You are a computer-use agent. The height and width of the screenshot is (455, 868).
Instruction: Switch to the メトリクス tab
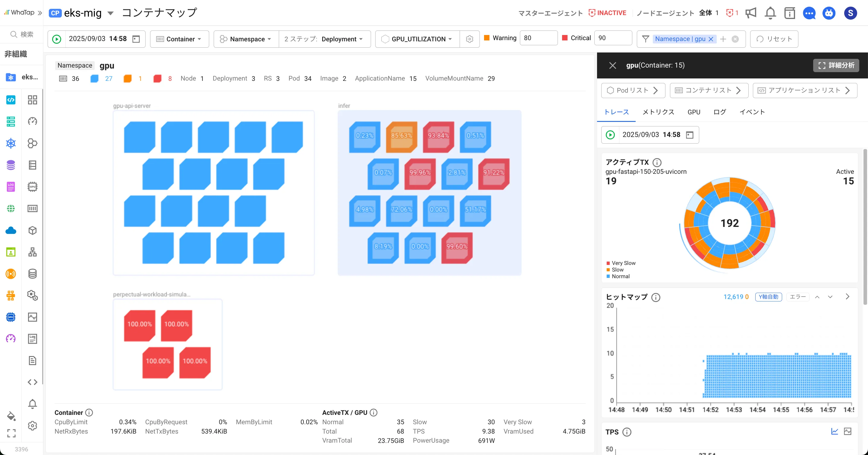tap(658, 112)
